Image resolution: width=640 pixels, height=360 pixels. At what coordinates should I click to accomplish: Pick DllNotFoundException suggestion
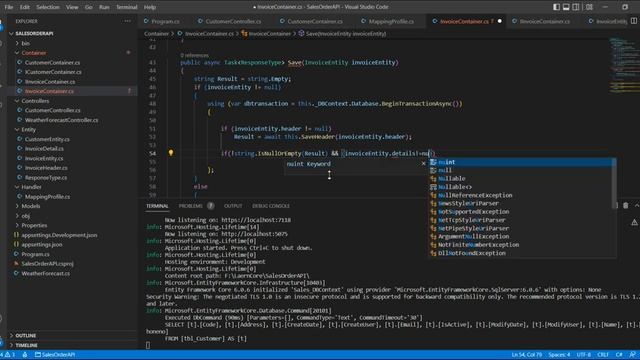(521, 253)
